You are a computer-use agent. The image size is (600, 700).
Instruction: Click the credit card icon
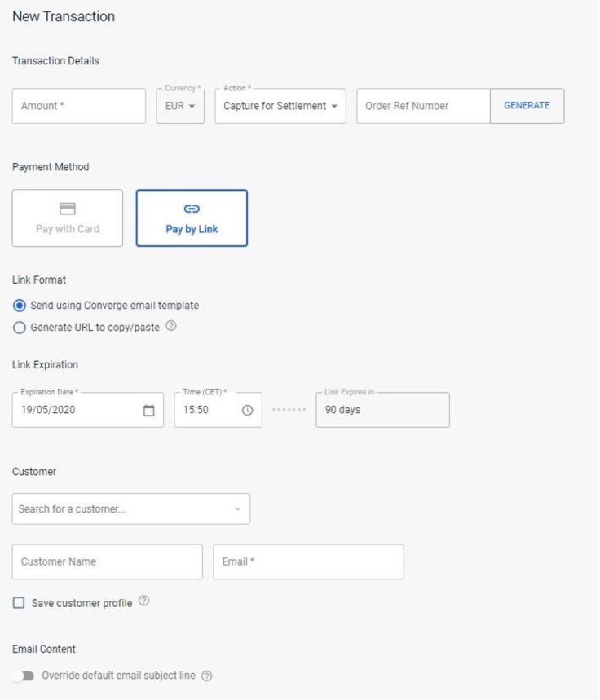tap(68, 209)
